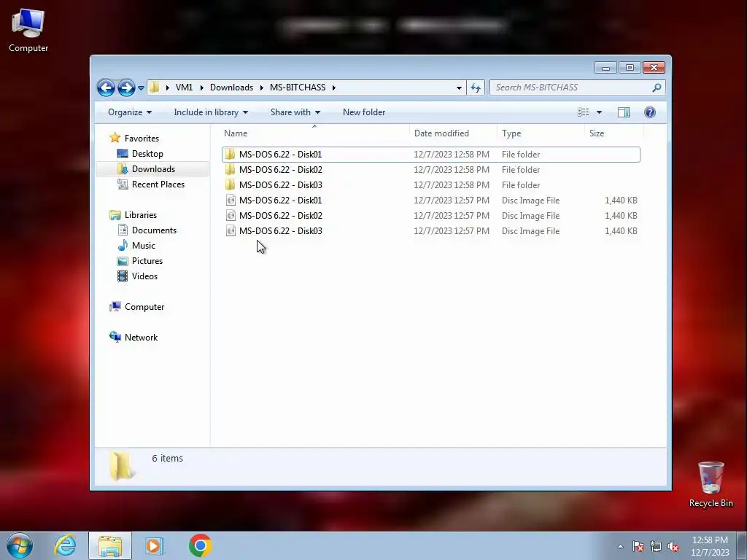Screen dimensions: 747x560
Task: Open recent pages dropdown beside Forward arrow
Action: pos(141,87)
